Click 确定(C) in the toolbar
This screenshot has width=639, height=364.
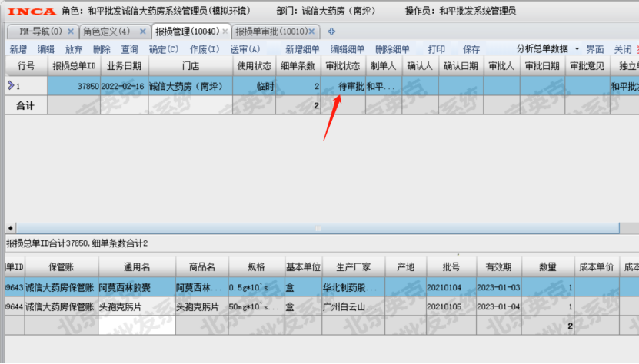tap(164, 49)
